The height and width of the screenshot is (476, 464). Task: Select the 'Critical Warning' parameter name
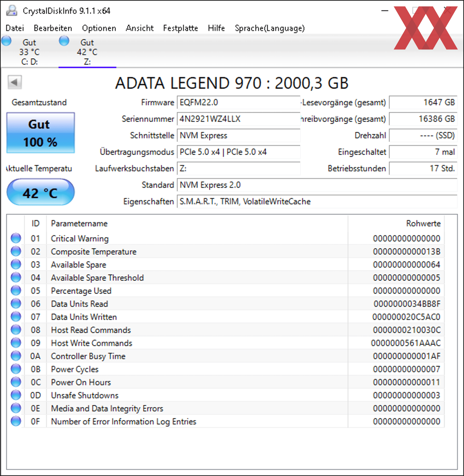80,239
